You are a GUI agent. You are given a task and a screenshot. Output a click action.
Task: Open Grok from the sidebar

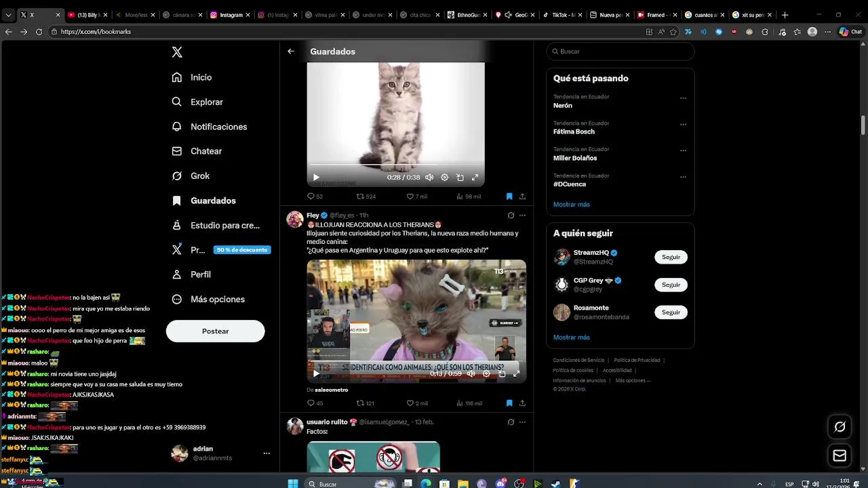(x=191, y=176)
